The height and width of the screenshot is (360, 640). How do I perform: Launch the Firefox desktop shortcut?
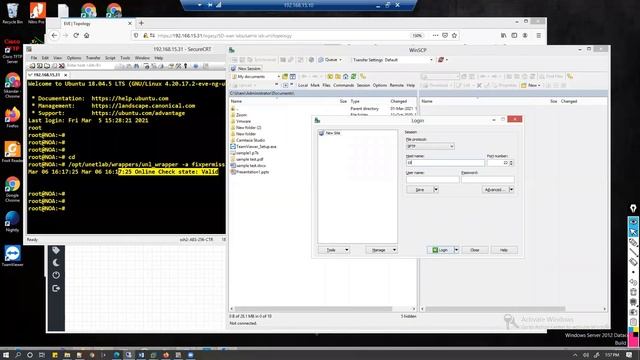coord(12,117)
